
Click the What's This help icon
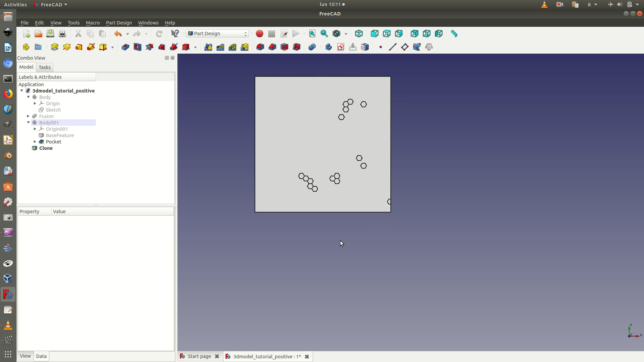(x=175, y=34)
